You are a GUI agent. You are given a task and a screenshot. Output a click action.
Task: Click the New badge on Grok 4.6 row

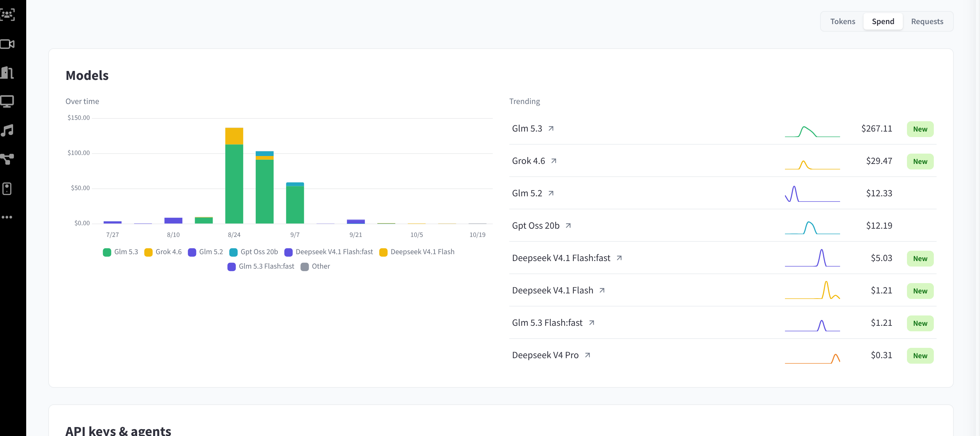click(920, 161)
